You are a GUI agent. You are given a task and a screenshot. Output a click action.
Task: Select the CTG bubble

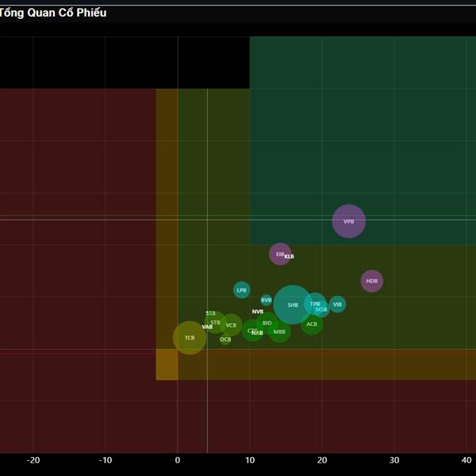(x=252, y=330)
